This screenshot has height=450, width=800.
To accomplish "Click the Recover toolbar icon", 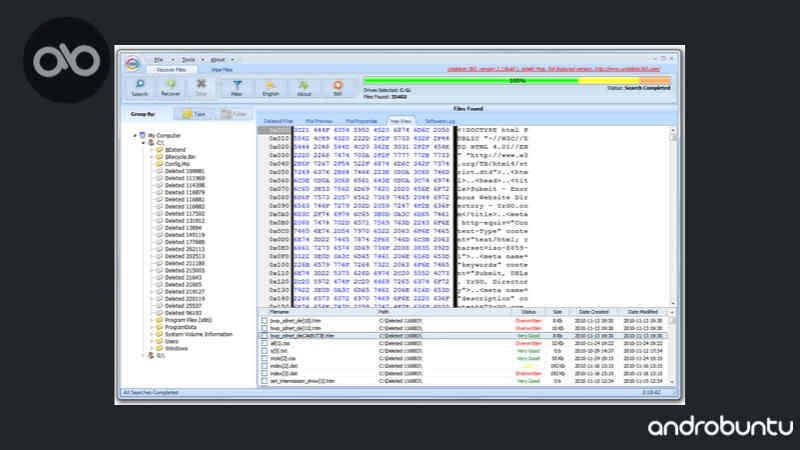I will coord(170,84).
